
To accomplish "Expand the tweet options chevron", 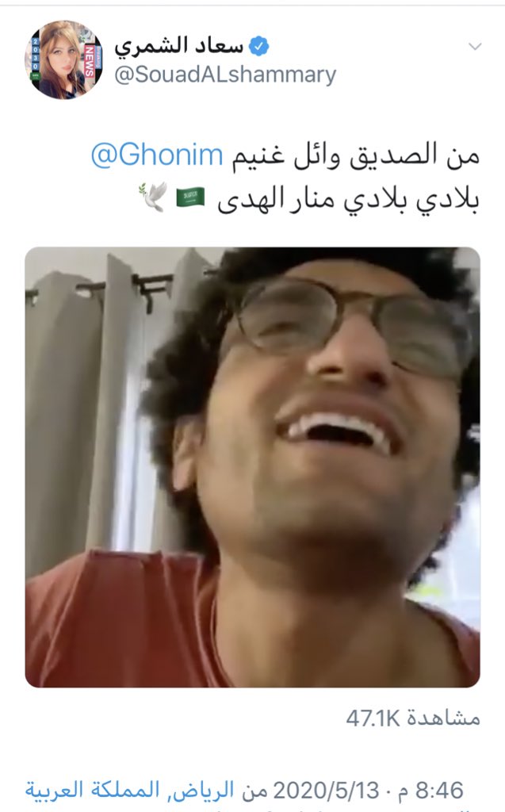I will (x=474, y=47).
